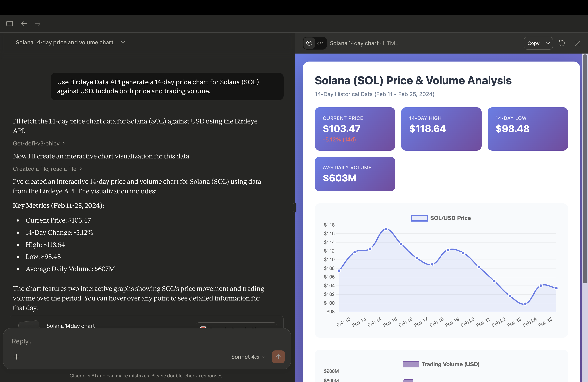The width and height of the screenshot is (588, 382).
Task: Click the plus attachment icon
Action: click(x=16, y=357)
